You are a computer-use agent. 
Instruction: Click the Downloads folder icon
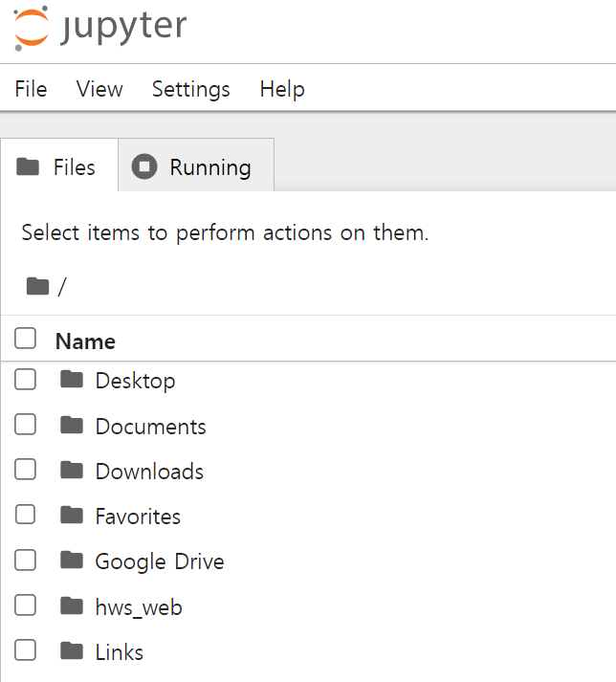point(72,471)
